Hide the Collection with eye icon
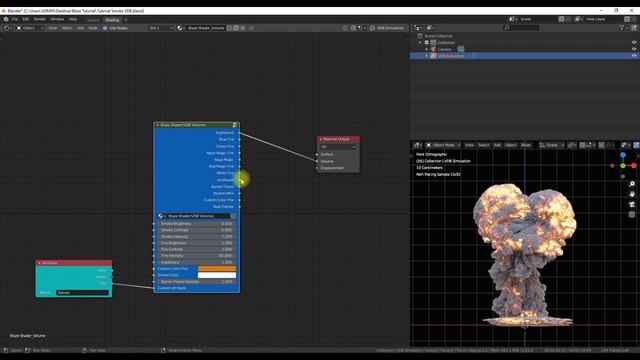The height and width of the screenshot is (360, 640). coord(634,42)
